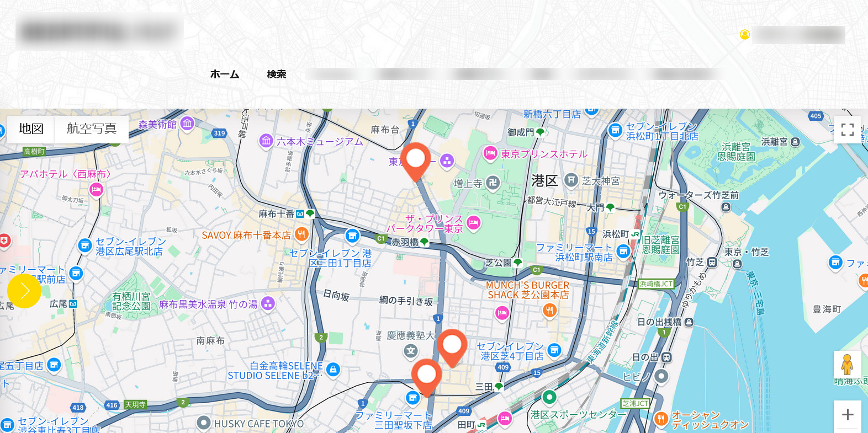Click the 芝公園 station label
This screenshot has height=433, width=868.
pos(498,263)
